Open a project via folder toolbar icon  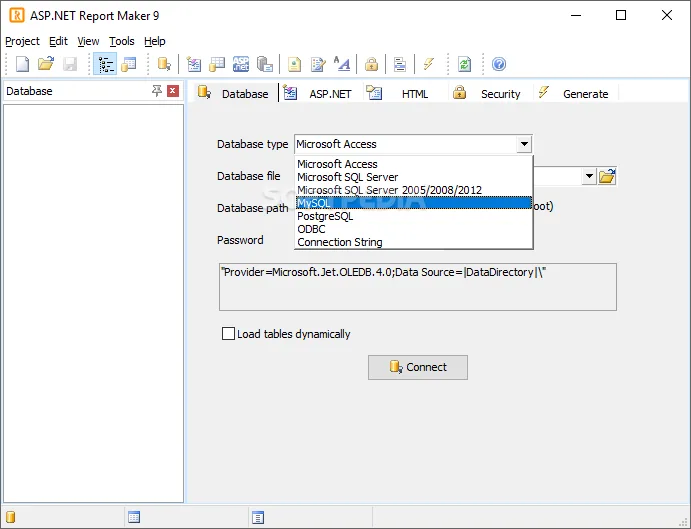46,64
